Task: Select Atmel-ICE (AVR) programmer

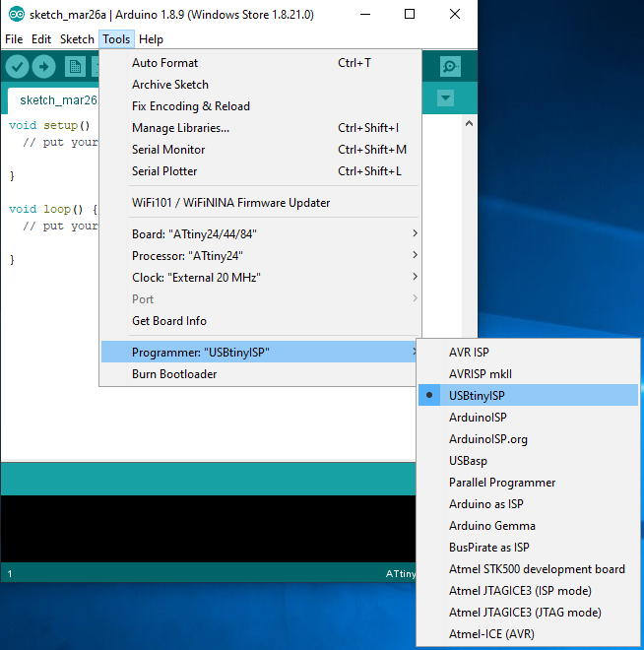Action: pos(528,634)
